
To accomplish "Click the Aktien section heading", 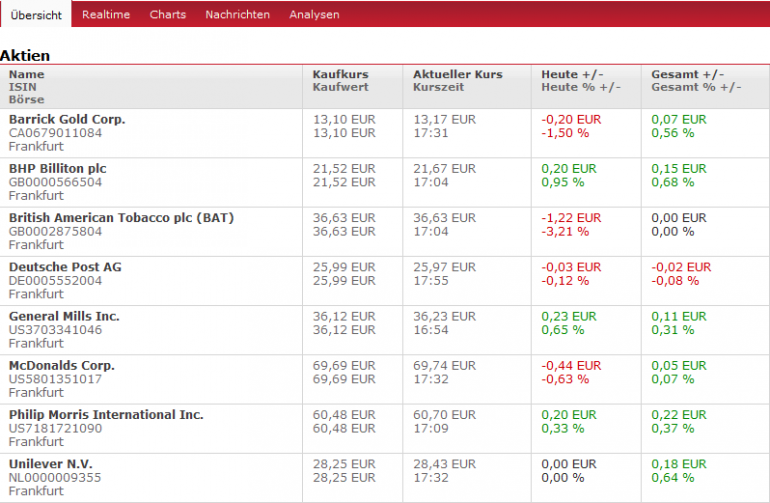I will pyautogui.click(x=25, y=56).
